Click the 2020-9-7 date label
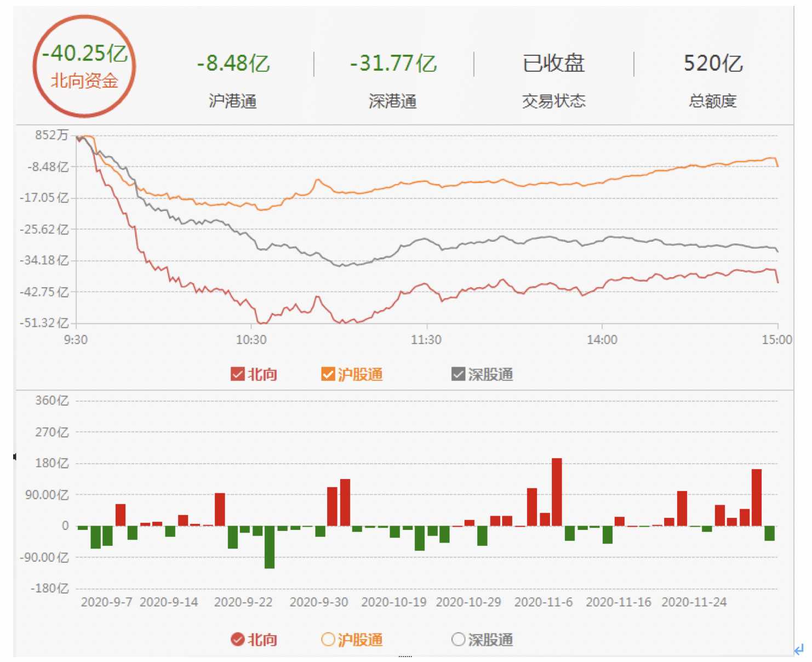 coord(107,602)
